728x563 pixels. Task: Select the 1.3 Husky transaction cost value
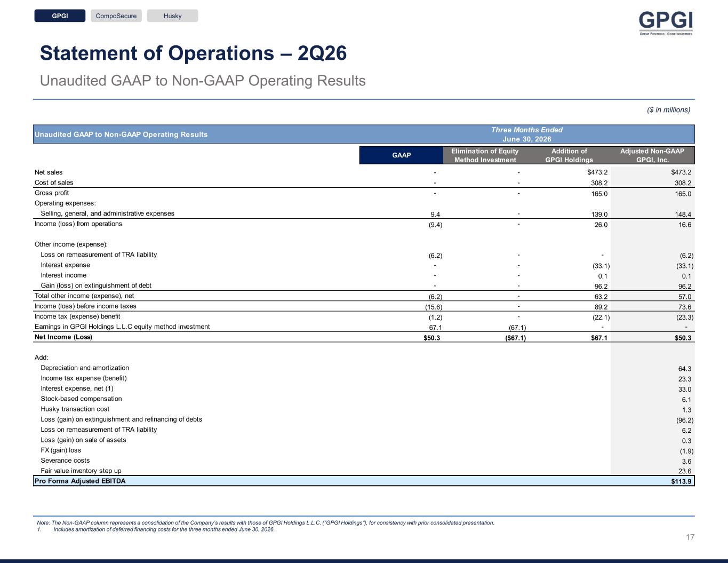click(687, 410)
